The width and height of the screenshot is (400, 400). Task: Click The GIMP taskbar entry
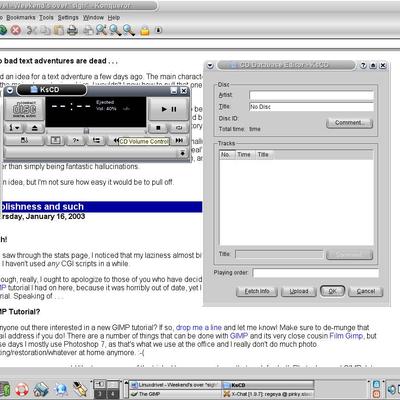pyautogui.click(x=175, y=394)
